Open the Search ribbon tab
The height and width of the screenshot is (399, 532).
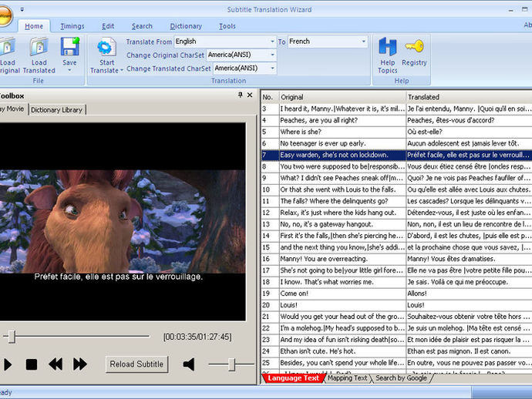pyautogui.click(x=142, y=26)
